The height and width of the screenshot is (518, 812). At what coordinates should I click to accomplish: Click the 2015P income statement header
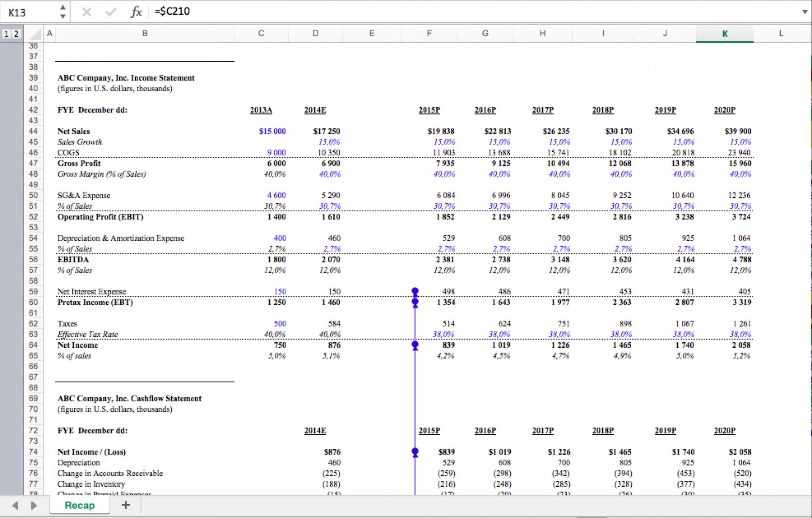[x=429, y=110]
